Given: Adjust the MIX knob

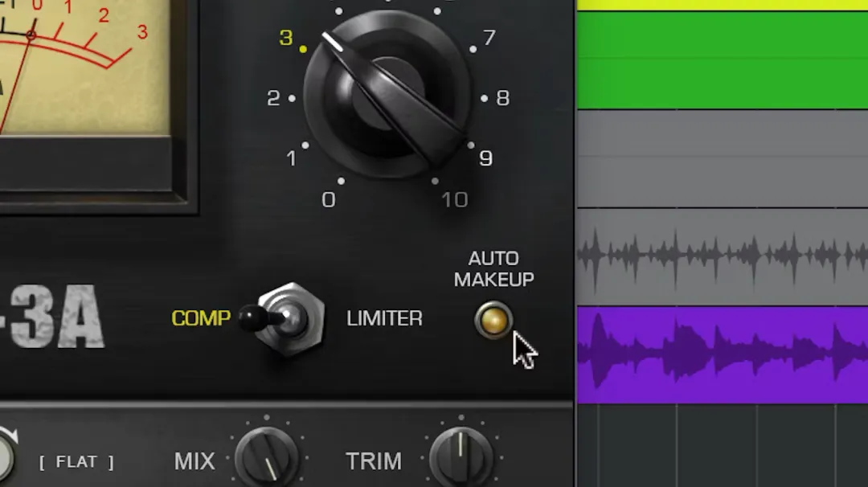Looking at the screenshot, I should coord(267,458).
